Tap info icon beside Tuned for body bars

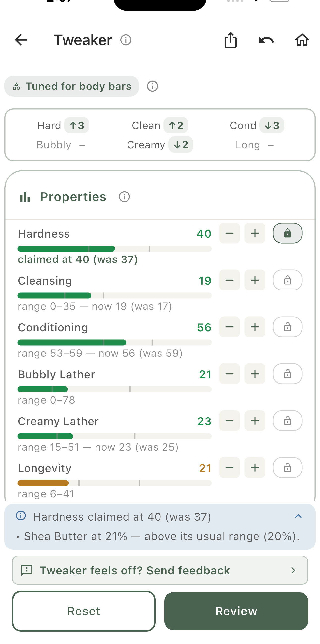coord(152,86)
